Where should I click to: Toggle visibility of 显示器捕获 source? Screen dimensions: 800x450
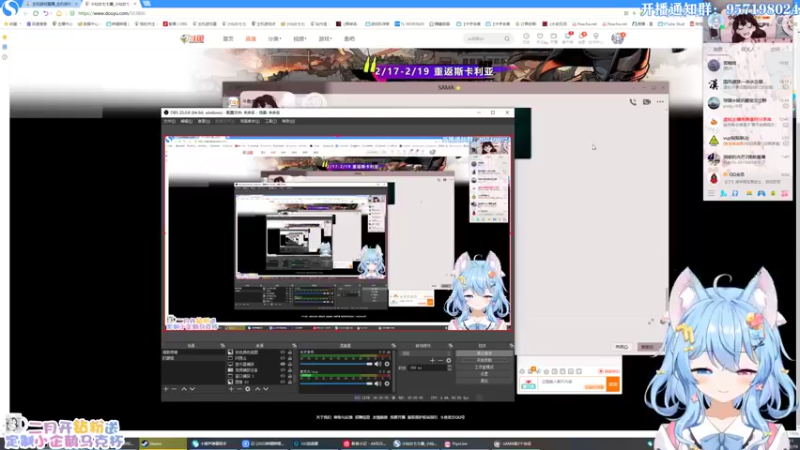(283, 364)
